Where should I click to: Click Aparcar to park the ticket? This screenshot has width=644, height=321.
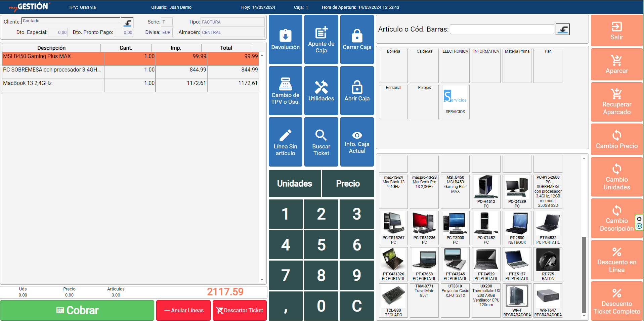coord(616,64)
